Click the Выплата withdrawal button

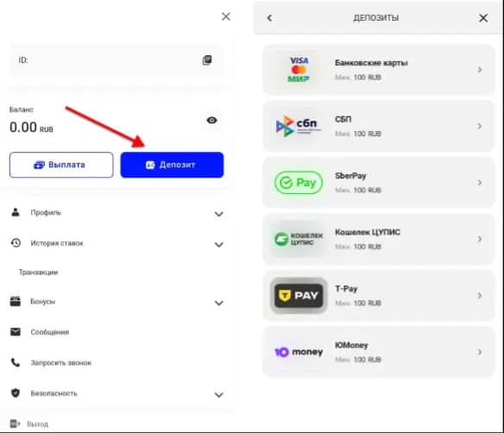tap(61, 165)
